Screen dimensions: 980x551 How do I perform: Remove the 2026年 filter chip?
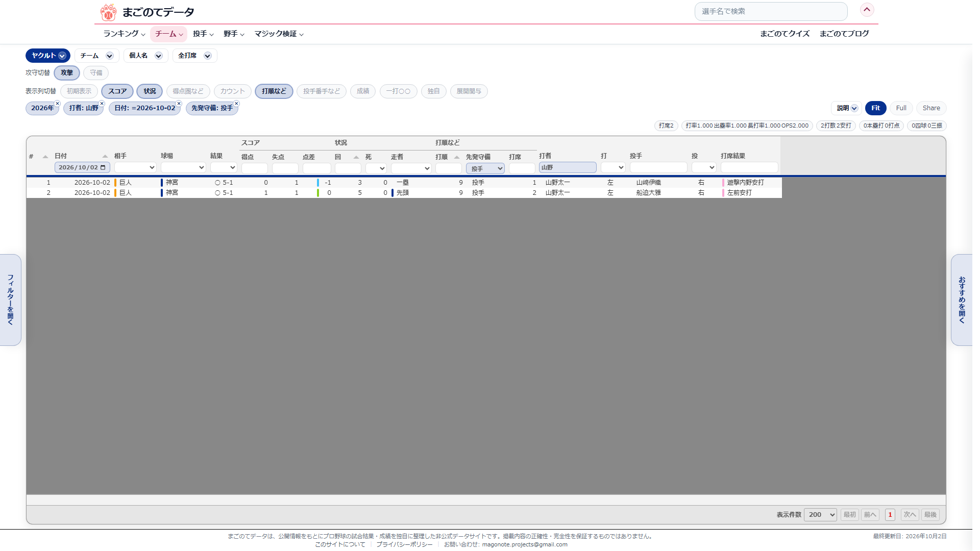(57, 104)
